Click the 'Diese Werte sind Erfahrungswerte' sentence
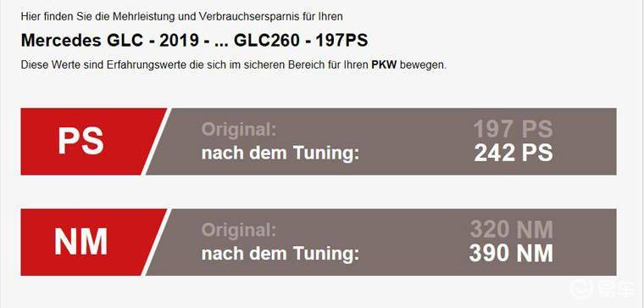 pyautogui.click(x=233, y=65)
